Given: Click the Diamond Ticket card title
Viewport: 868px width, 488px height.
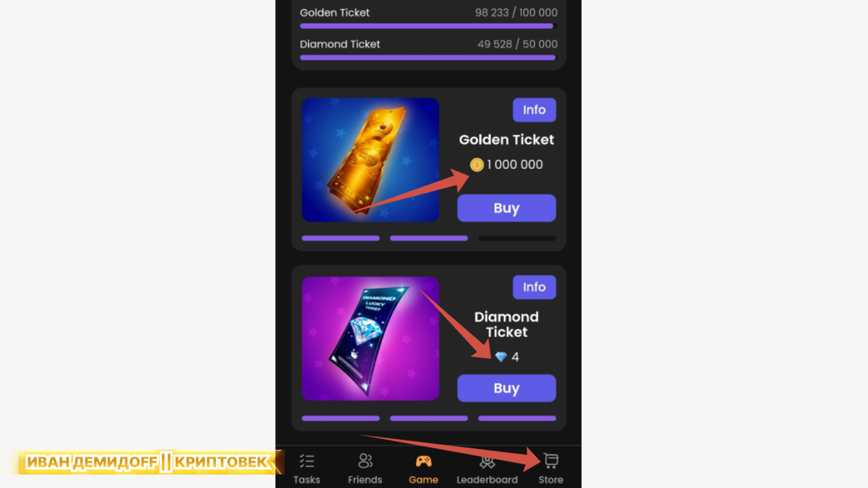Looking at the screenshot, I should (x=506, y=325).
